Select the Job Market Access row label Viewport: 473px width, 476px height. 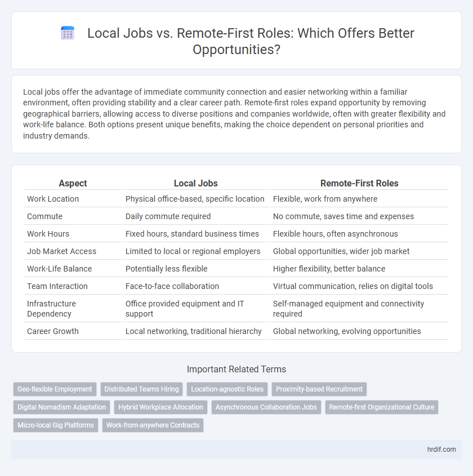tap(61, 251)
